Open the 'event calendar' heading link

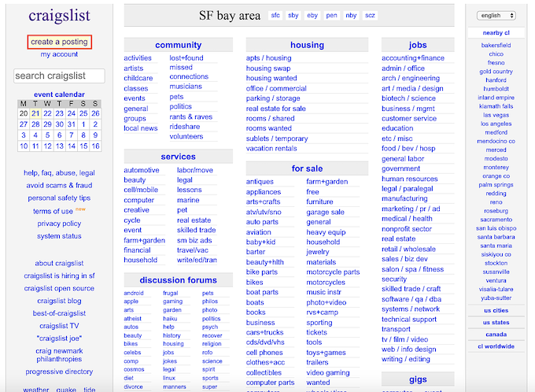click(59, 94)
